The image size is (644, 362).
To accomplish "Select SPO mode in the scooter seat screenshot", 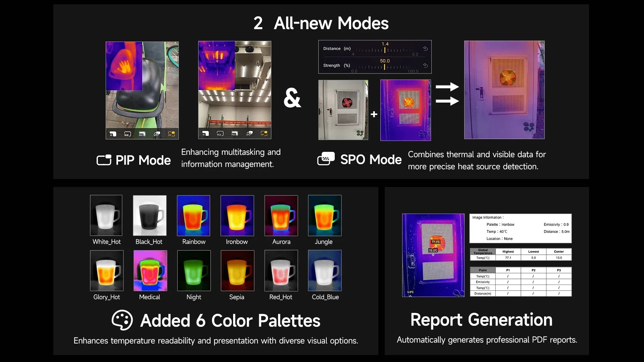I will 157,134.
